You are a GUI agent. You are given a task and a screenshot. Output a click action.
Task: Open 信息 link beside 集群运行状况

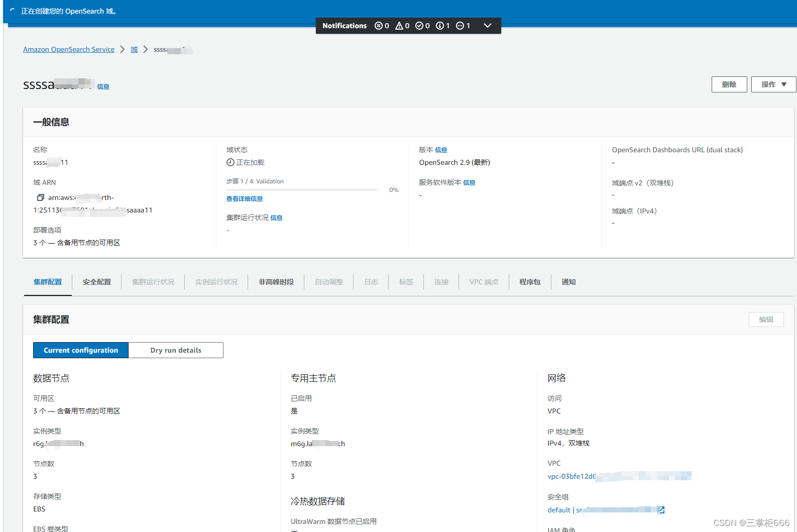click(276, 218)
